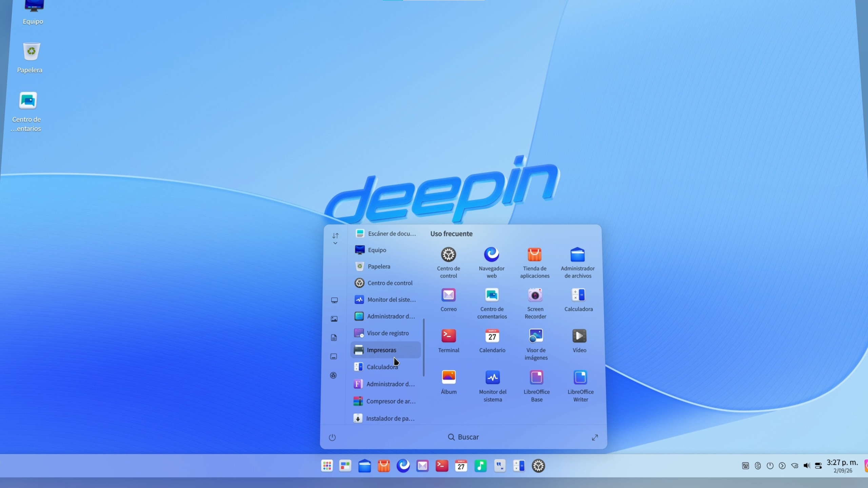Image resolution: width=868 pixels, height=488 pixels.
Task: Select Monitor del siste… in app list
Action: (386, 300)
